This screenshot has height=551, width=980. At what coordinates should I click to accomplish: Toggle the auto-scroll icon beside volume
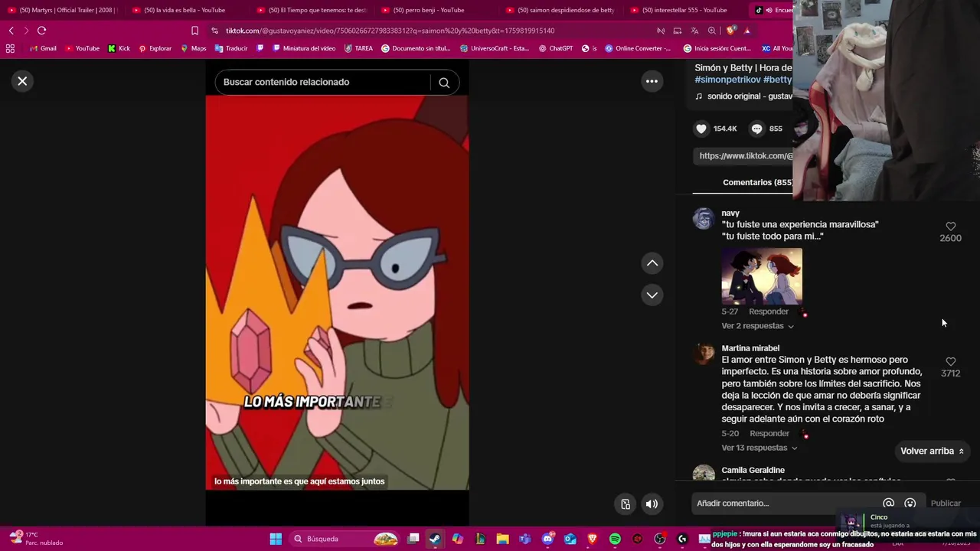(626, 504)
